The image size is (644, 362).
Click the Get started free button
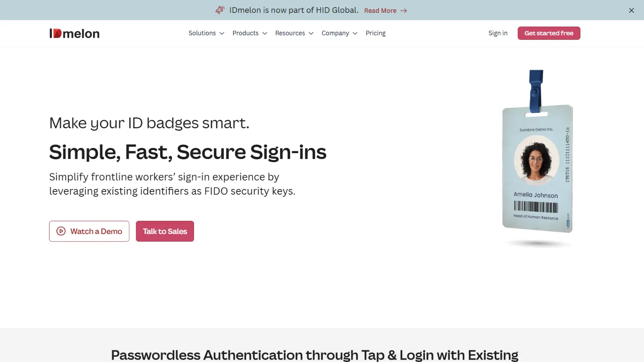(549, 33)
